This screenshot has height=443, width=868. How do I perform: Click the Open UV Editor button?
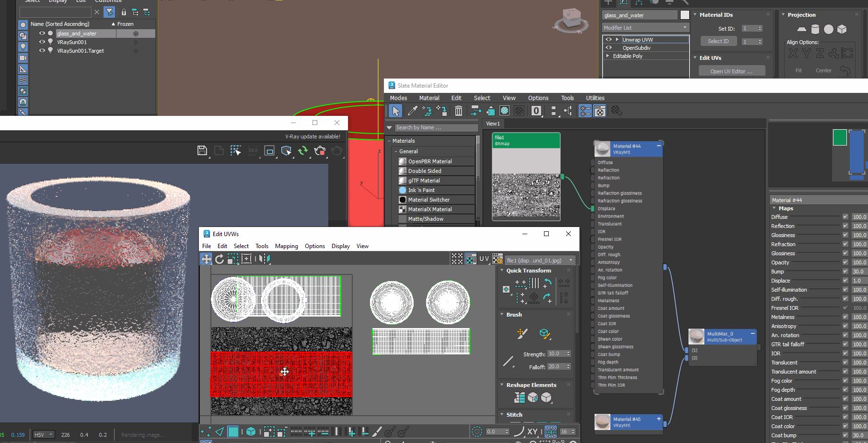click(x=731, y=71)
